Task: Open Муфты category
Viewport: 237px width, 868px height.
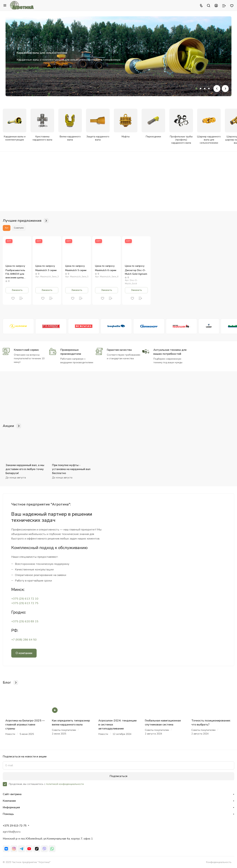Action: 126,124
